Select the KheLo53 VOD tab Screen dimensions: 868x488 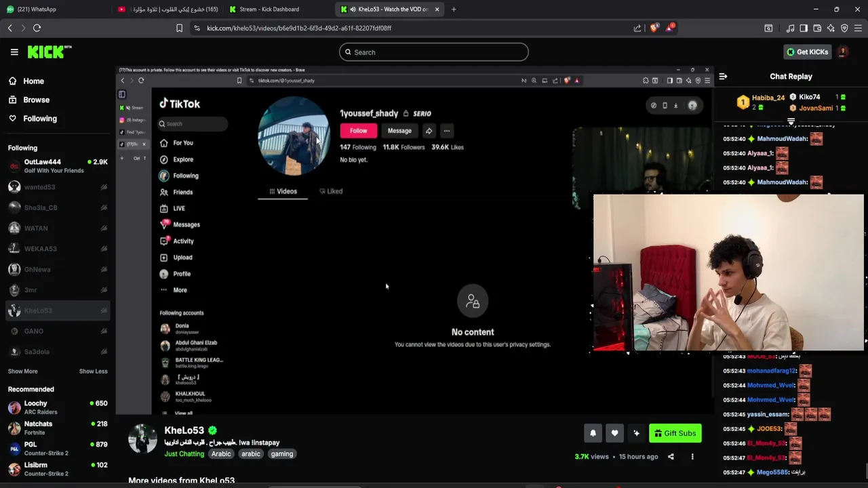tap(390, 9)
